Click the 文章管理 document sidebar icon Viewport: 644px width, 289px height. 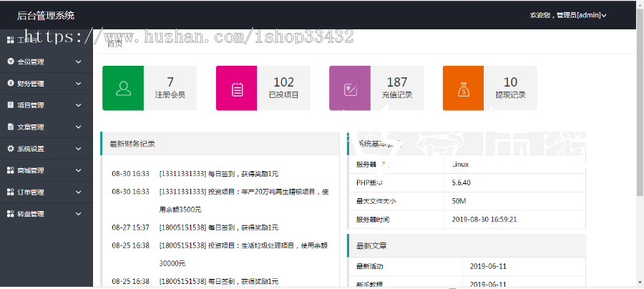click(11, 127)
